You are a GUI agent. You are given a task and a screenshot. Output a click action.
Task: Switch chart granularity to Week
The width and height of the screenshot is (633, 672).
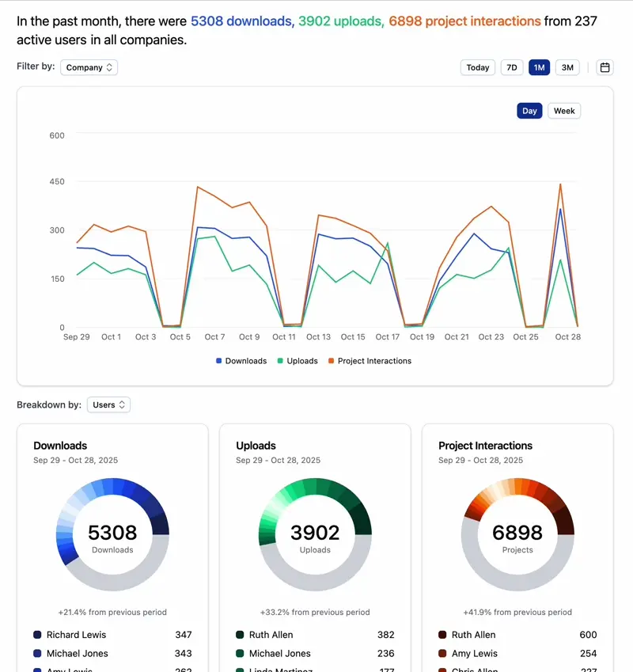coord(563,111)
